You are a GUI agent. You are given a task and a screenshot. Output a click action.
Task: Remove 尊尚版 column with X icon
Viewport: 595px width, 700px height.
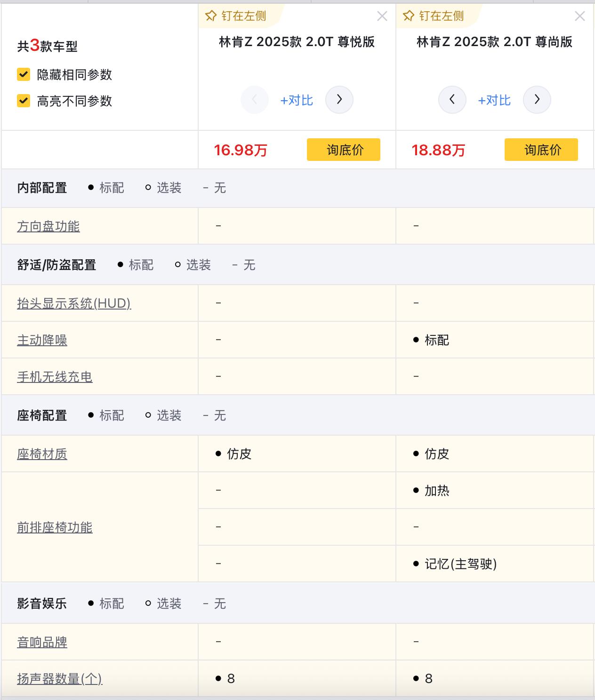(x=580, y=16)
